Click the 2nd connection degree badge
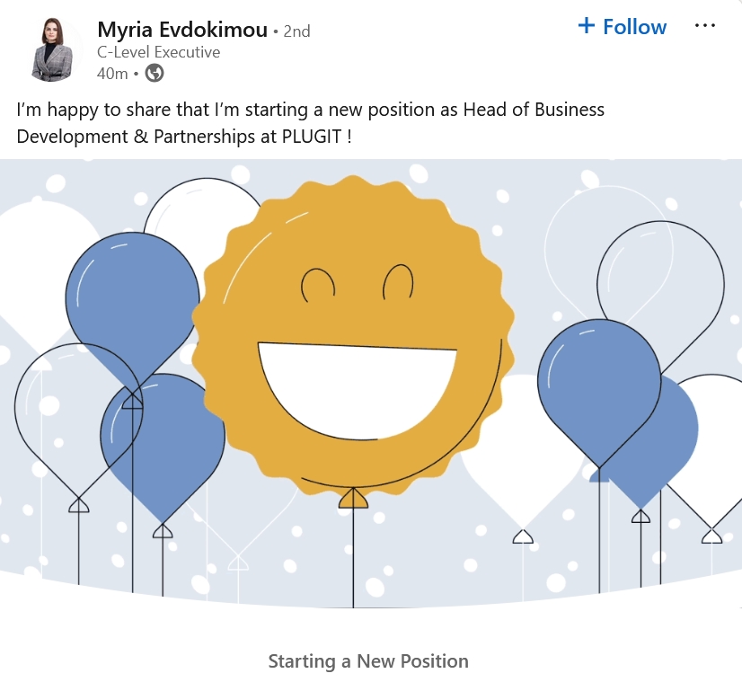This screenshot has width=742, height=700. click(297, 30)
